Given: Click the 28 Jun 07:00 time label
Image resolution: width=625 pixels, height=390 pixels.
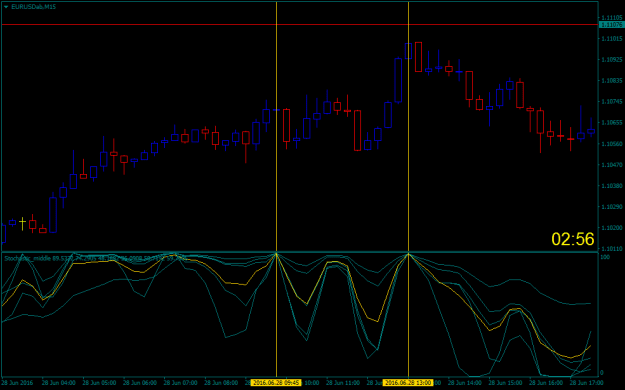Looking at the screenshot, I should point(181,383).
